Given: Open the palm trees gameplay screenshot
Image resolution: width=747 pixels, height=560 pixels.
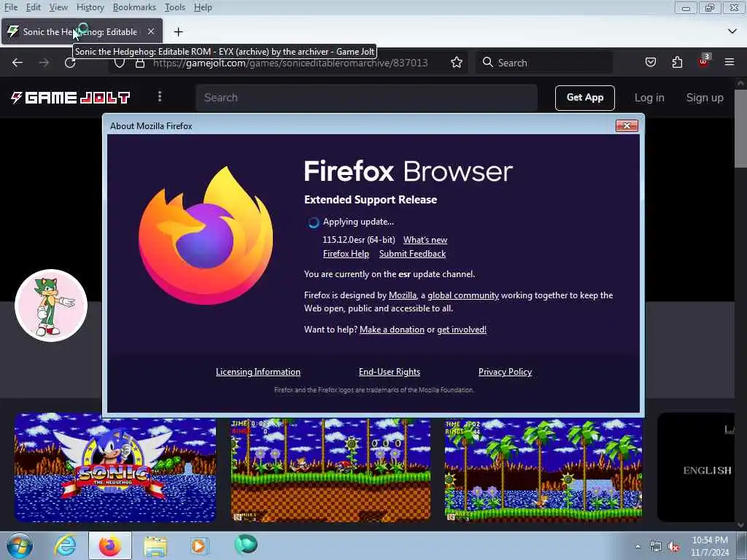Looking at the screenshot, I should (543, 470).
